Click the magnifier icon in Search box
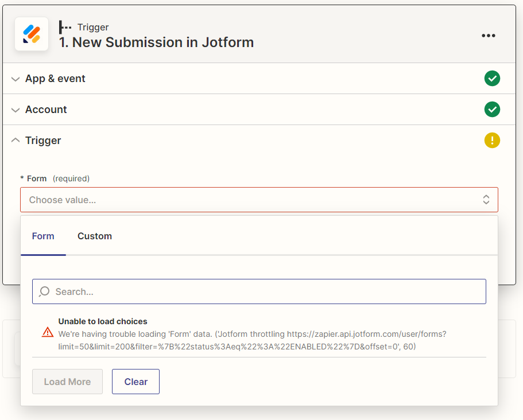 (44, 291)
